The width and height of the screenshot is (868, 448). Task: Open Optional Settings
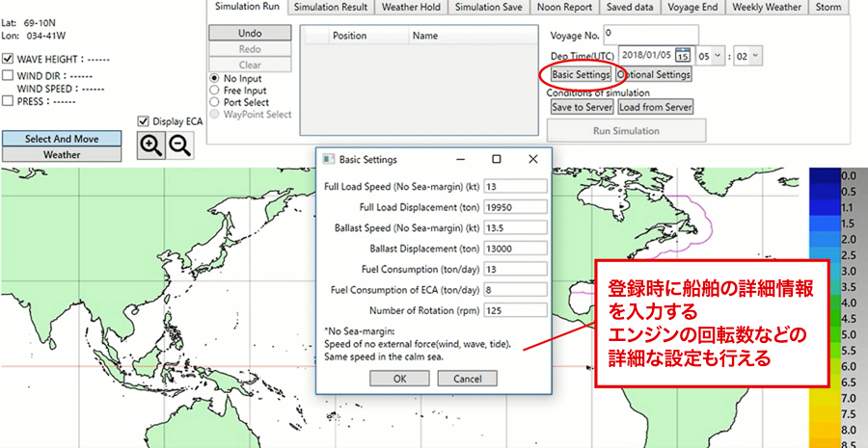[x=654, y=74]
